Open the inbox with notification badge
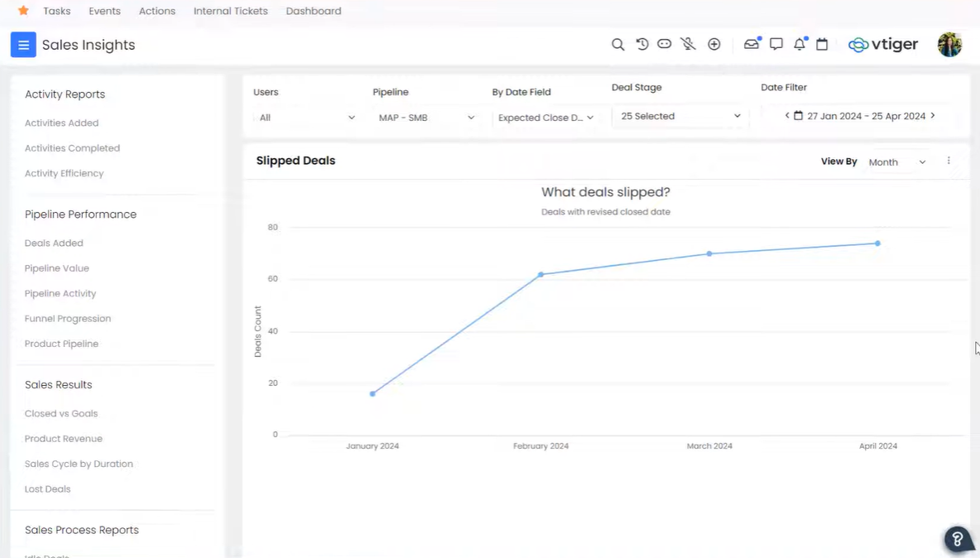 click(x=752, y=44)
